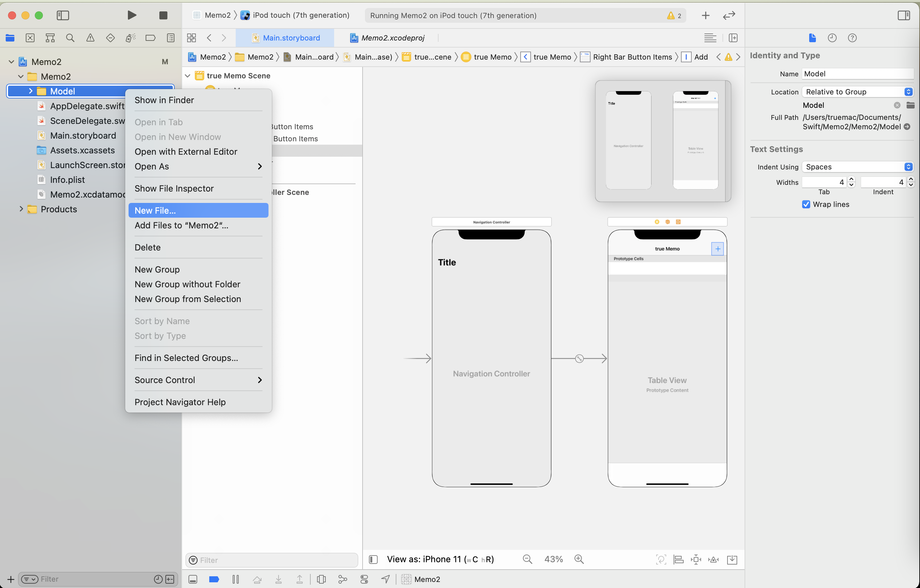The height and width of the screenshot is (588, 920).
Task: Click the Source Control navigator icon
Action: click(30, 38)
